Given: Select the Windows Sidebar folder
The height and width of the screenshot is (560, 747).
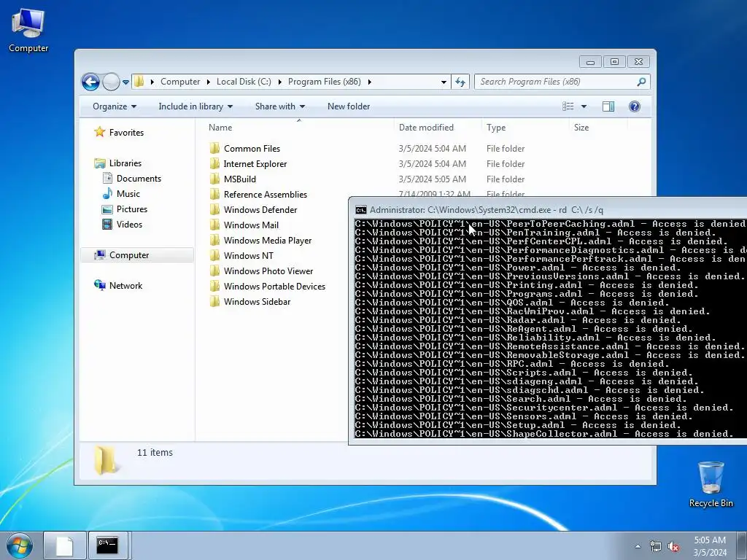Looking at the screenshot, I should click(258, 301).
